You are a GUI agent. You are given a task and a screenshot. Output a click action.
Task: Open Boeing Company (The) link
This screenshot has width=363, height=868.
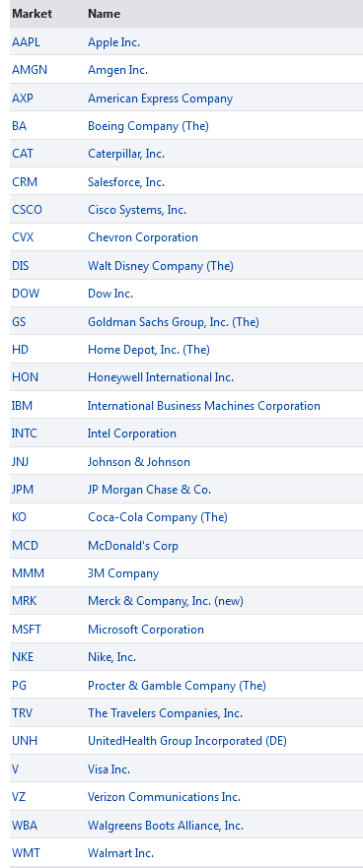pyautogui.click(x=148, y=126)
